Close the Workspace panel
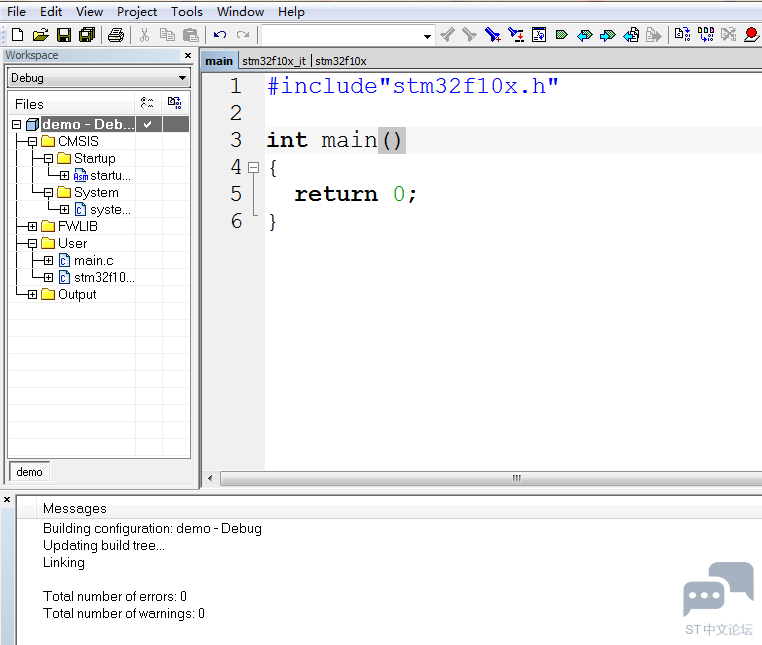Image resolution: width=762 pixels, height=645 pixels. pos(188,55)
